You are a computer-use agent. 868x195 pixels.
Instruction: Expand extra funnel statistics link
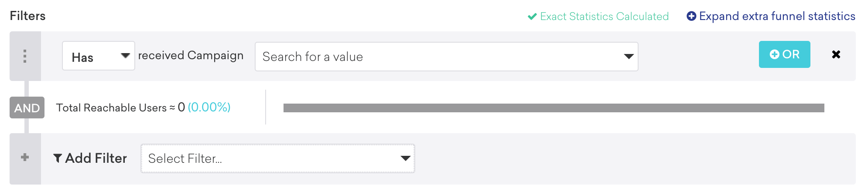(776, 16)
